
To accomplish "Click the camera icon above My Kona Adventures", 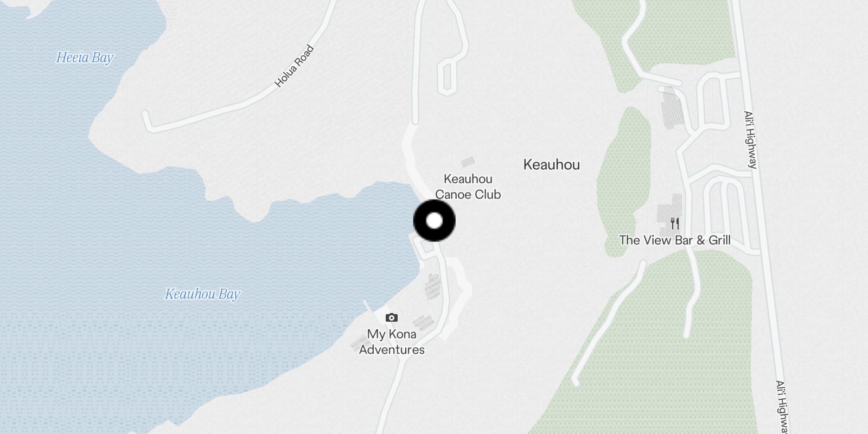I will tap(392, 317).
